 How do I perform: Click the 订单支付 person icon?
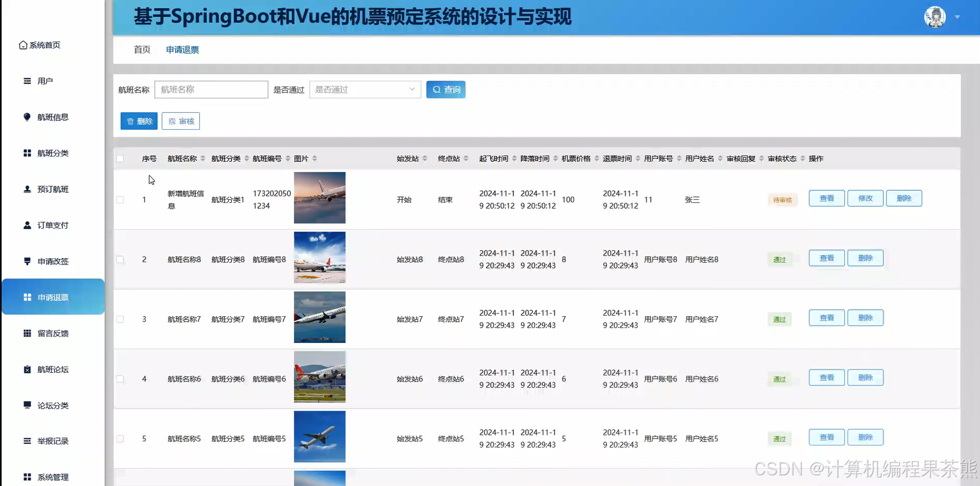point(27,225)
